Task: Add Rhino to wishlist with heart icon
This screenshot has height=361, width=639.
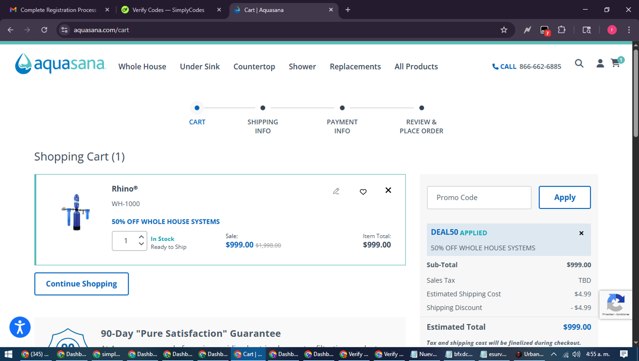Action: click(x=363, y=192)
